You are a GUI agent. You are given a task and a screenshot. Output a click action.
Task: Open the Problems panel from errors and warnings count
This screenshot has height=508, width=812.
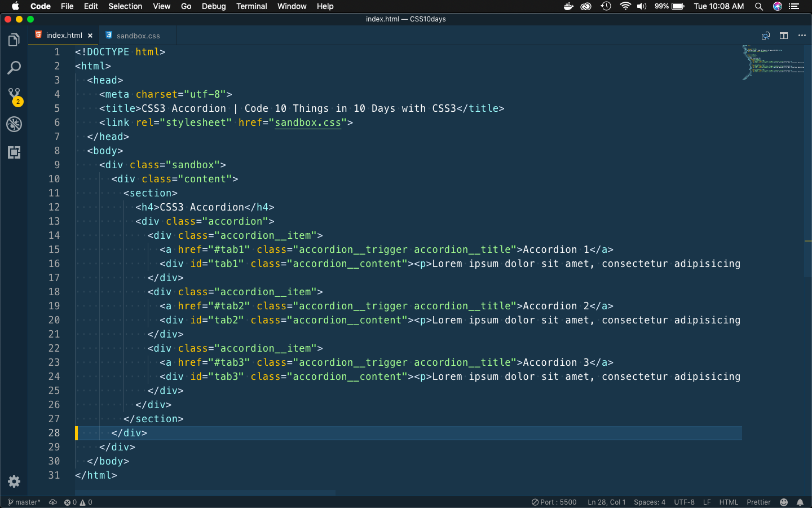78,502
